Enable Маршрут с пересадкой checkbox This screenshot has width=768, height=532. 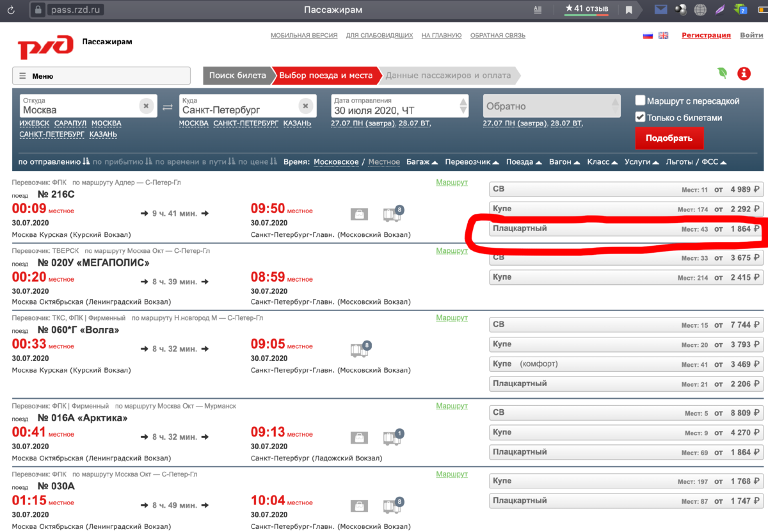click(640, 101)
